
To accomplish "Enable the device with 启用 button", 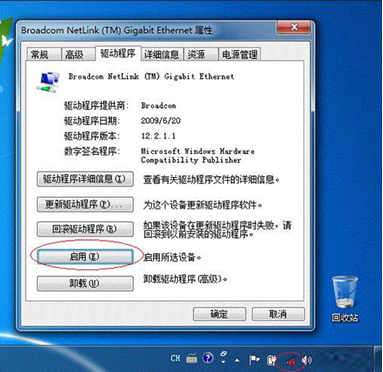I will point(85,256).
